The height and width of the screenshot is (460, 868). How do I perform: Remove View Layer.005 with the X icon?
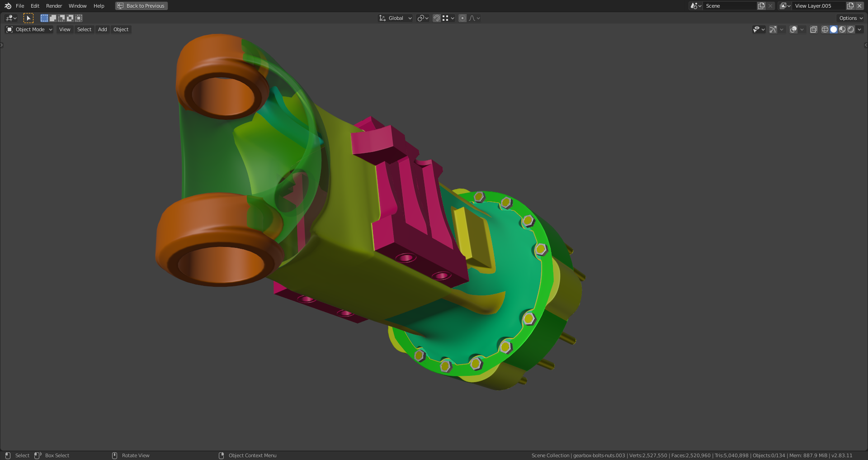point(859,6)
